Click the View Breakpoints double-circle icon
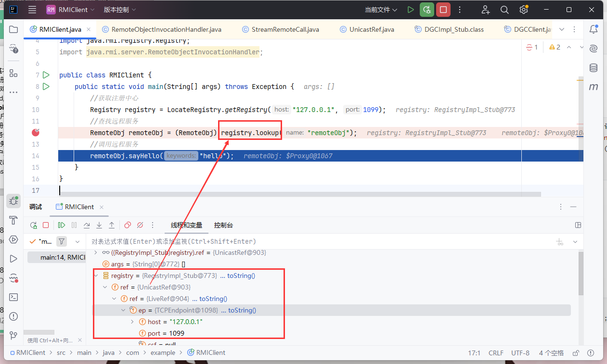Image resolution: width=607 pixels, height=364 pixels. pos(128,225)
